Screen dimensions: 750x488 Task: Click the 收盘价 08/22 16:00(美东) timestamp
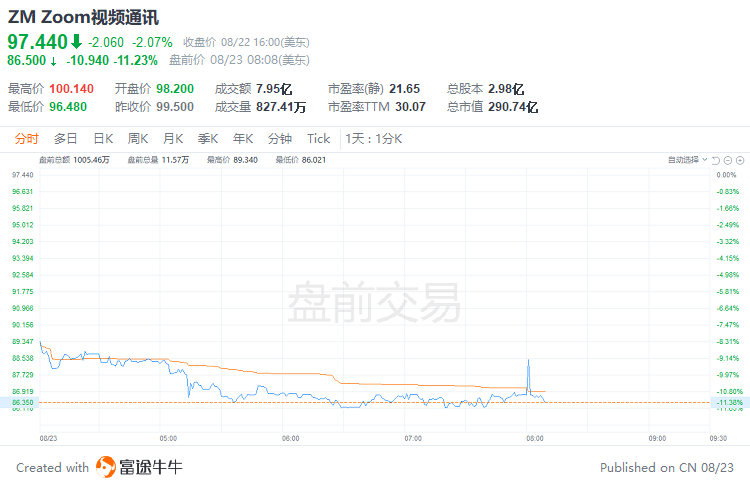(x=246, y=42)
